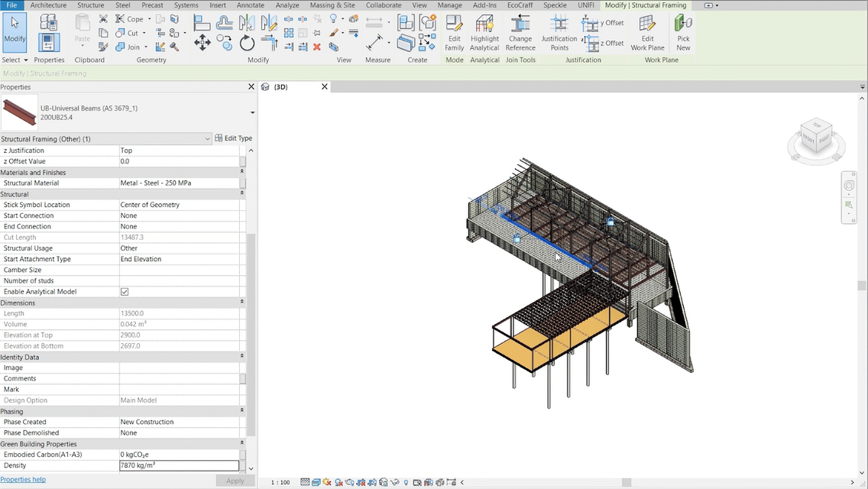Click the Pick New work plane icon
Screen dimensions: 868x489
[x=683, y=33]
